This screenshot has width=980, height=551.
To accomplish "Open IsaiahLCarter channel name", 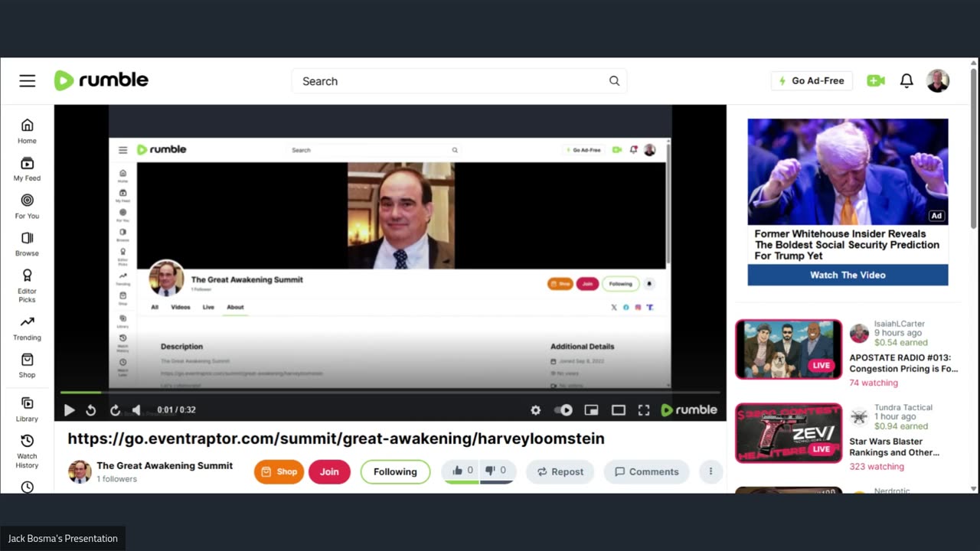I will [900, 324].
